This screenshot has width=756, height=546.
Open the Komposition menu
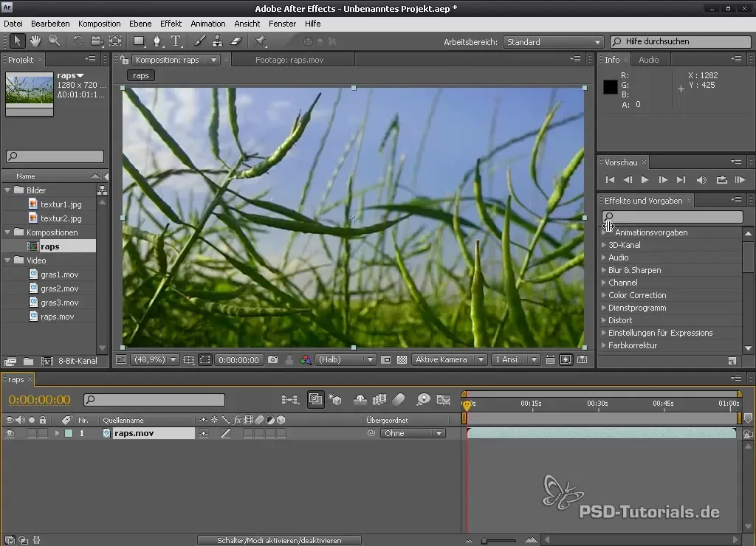pos(100,24)
